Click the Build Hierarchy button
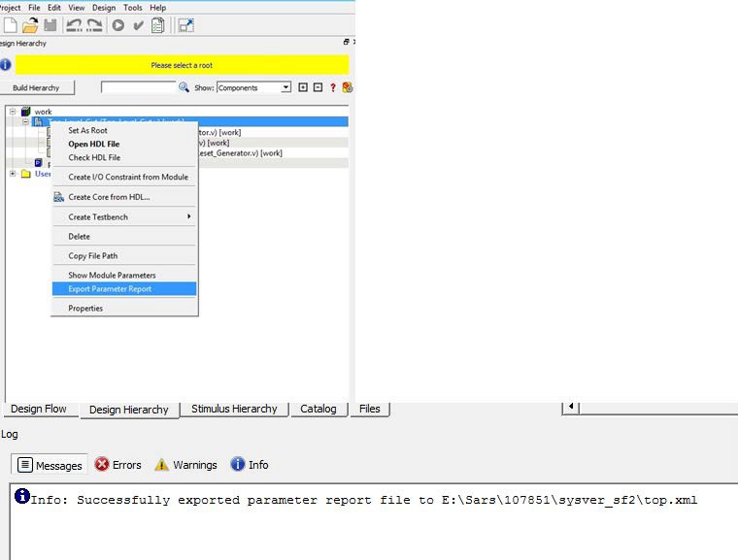This screenshot has height=560, width=738. (36, 87)
